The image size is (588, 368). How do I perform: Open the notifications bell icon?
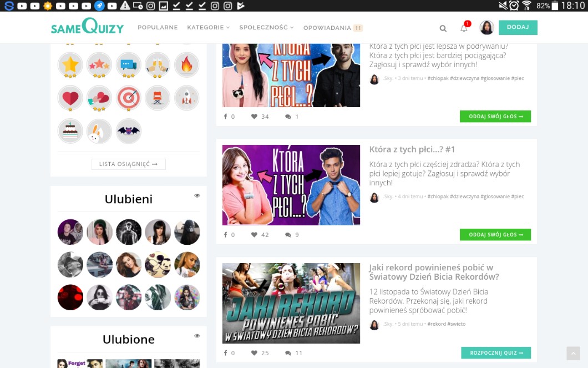464,28
